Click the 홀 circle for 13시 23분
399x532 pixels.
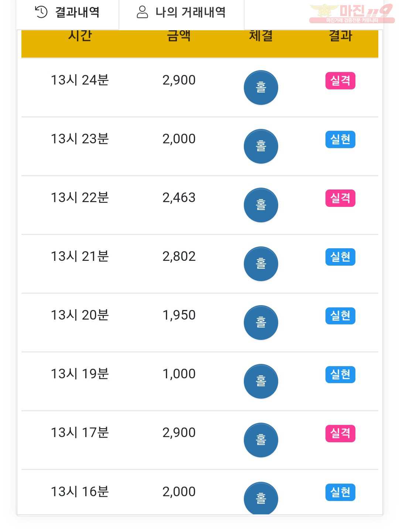tap(261, 146)
